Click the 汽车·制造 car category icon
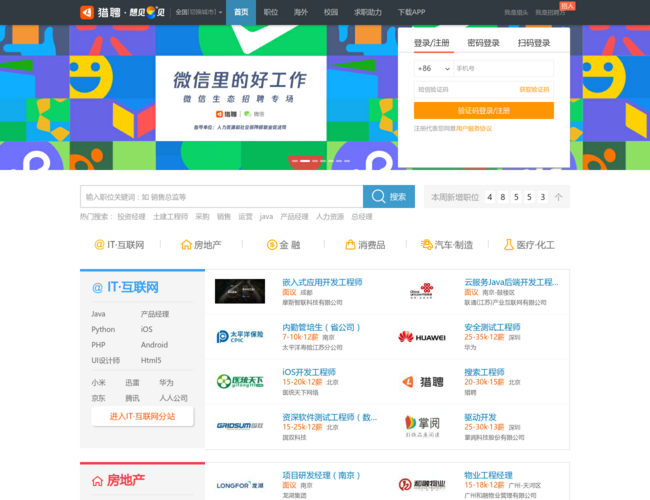The height and width of the screenshot is (500, 650). click(427, 245)
